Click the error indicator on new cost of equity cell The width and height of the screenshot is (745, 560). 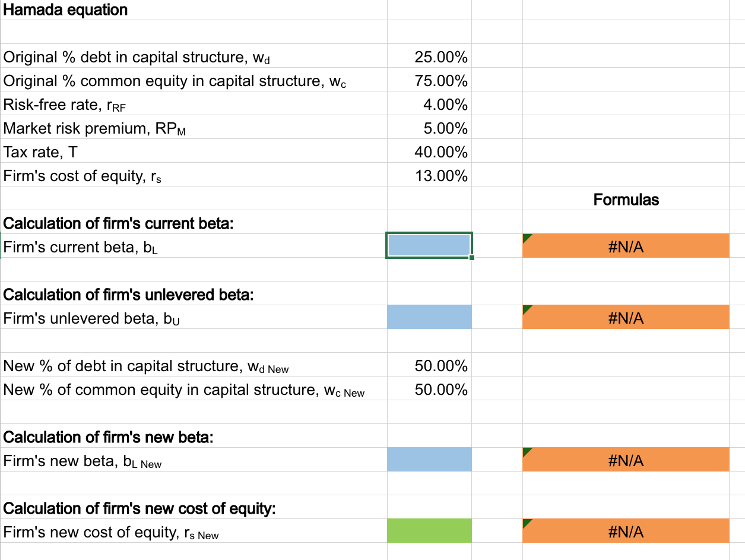(526, 523)
